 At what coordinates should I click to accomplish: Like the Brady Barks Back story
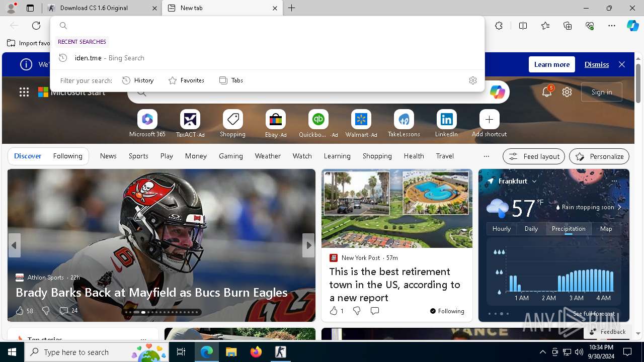(24, 311)
